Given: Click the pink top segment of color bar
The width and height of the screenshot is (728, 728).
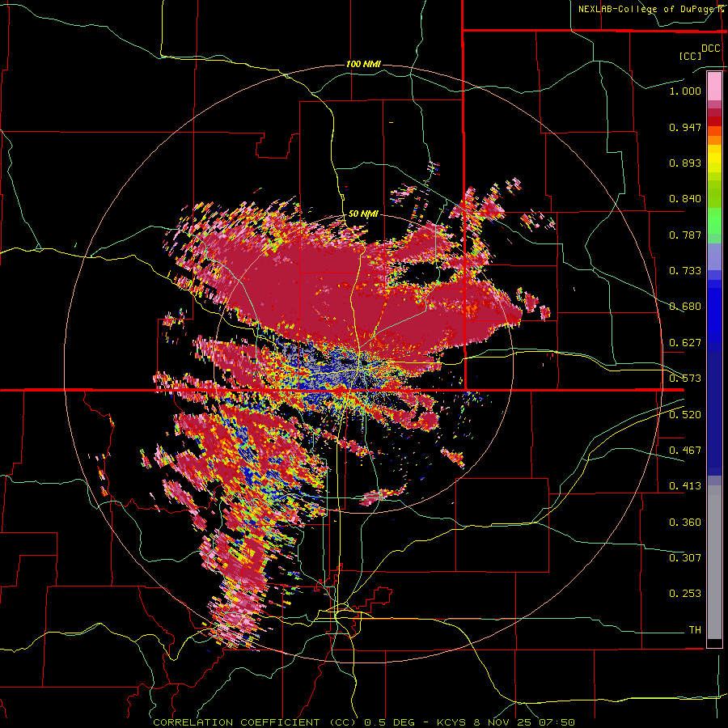Looking at the screenshot, I should click(714, 86).
